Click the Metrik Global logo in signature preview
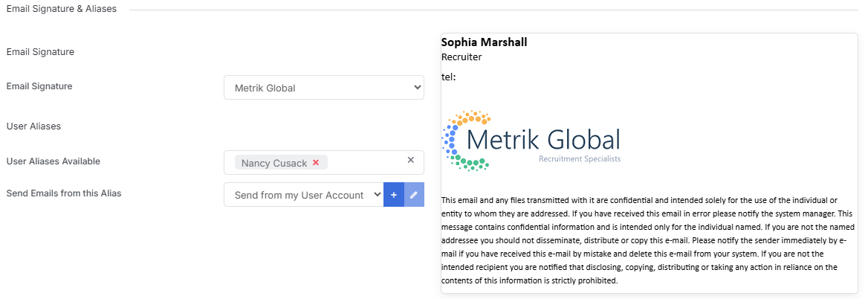Screen dimensions: 868x299 (x=531, y=140)
